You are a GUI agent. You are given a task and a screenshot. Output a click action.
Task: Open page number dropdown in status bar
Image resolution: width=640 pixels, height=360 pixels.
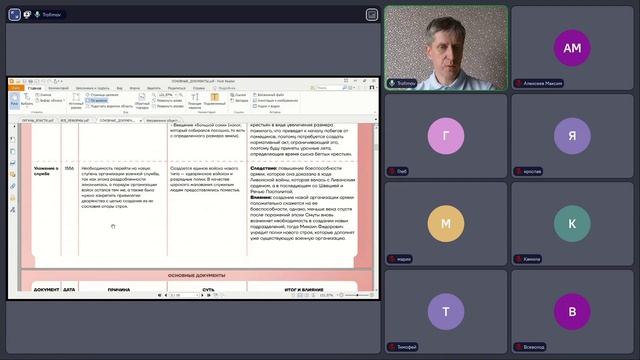(x=198, y=295)
